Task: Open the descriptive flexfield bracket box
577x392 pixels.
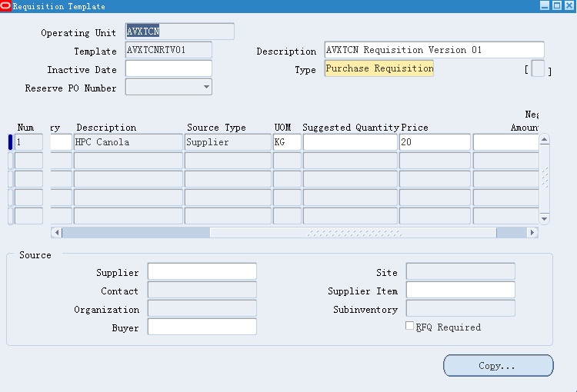Action: click(538, 69)
